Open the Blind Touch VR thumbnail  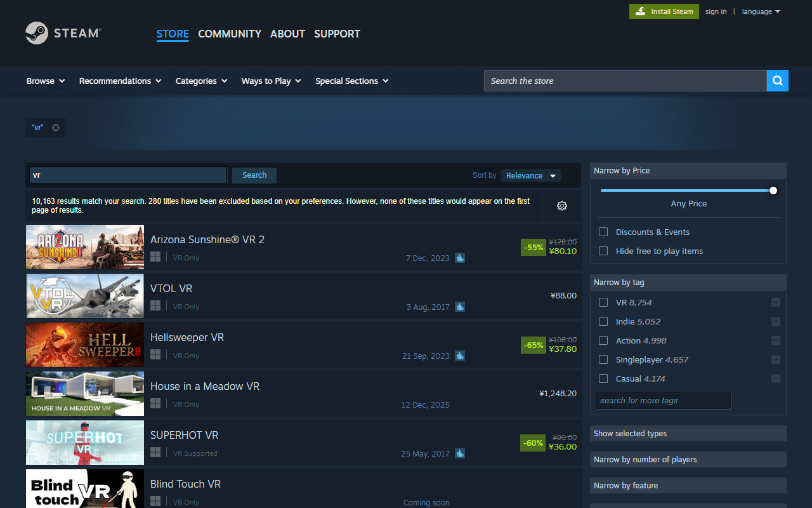point(85,488)
